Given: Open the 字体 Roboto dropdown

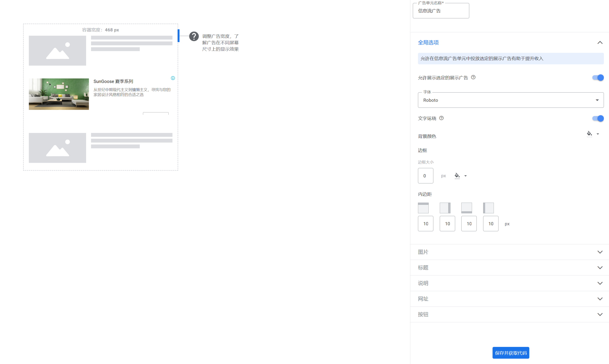Looking at the screenshot, I should point(511,100).
